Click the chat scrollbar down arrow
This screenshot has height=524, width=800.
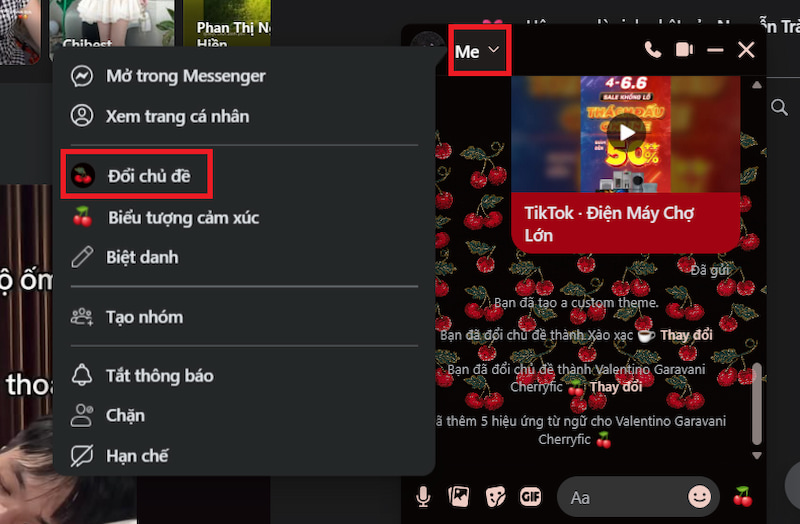coord(757,455)
